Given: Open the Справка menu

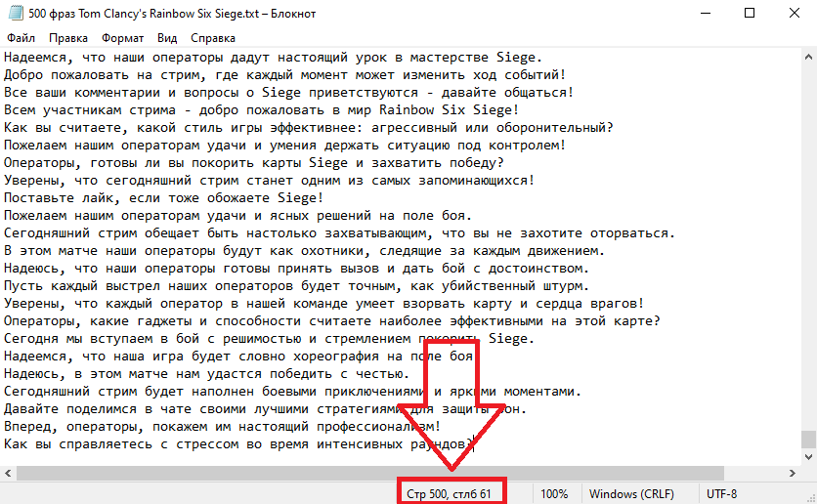Looking at the screenshot, I should 213,38.
